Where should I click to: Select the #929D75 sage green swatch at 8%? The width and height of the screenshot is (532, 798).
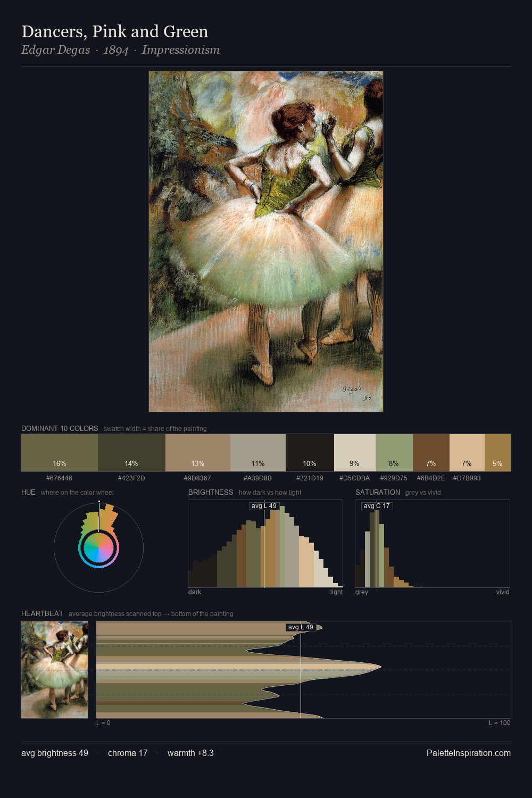pos(394,453)
